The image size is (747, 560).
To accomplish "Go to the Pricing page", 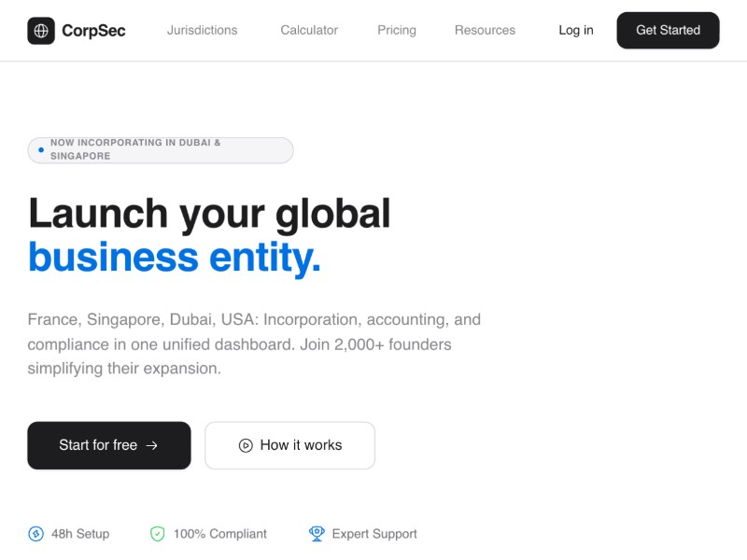I will [397, 30].
